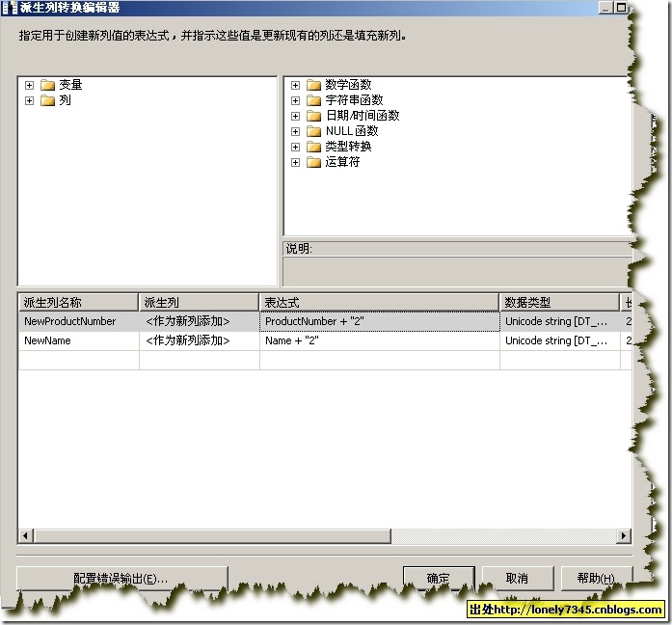Click the empty new-row name cell
The width and height of the screenshot is (672, 625).
coord(78,360)
